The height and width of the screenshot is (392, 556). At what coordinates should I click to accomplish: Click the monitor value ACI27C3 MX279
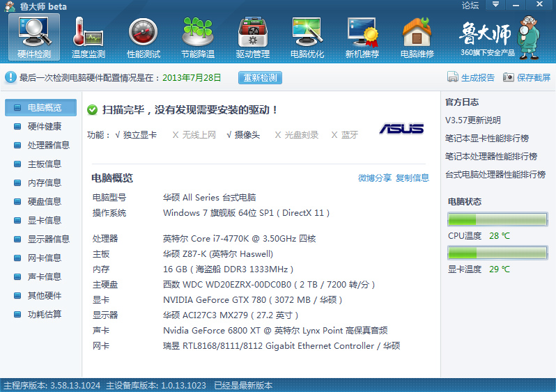pyautogui.click(x=231, y=315)
